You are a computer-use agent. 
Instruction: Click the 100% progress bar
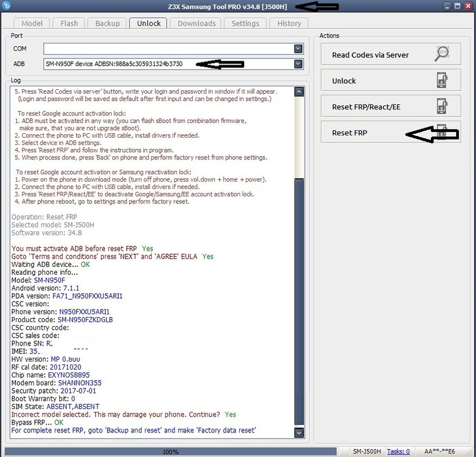point(171,451)
